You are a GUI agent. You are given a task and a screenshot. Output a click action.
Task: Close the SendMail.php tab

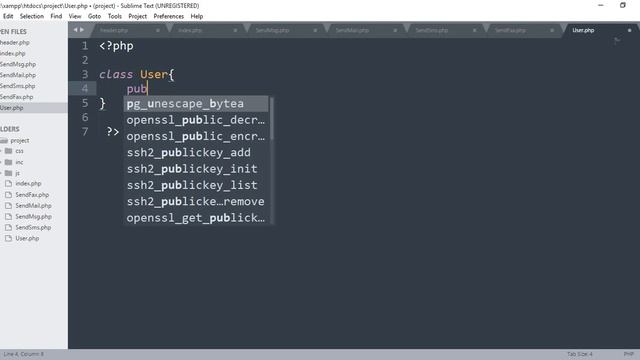point(395,30)
